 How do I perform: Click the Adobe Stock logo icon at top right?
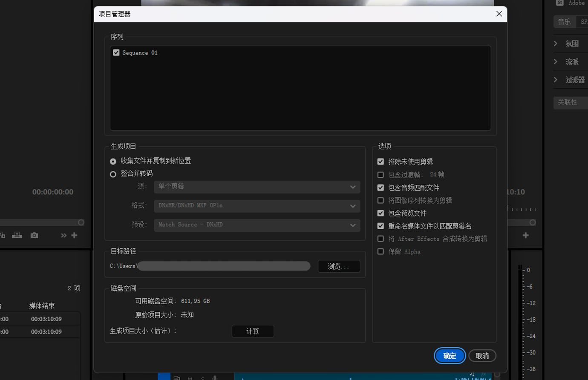coord(560,3)
